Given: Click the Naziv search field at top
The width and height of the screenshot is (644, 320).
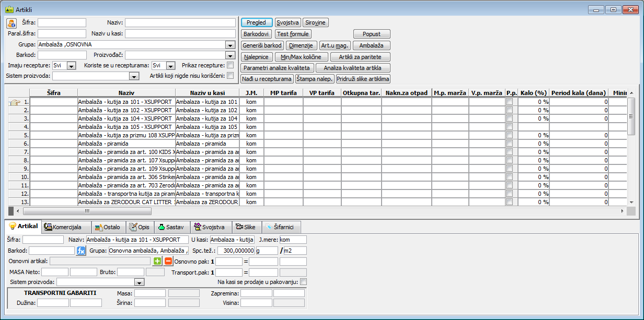Looking at the screenshot, I should coord(180,23).
